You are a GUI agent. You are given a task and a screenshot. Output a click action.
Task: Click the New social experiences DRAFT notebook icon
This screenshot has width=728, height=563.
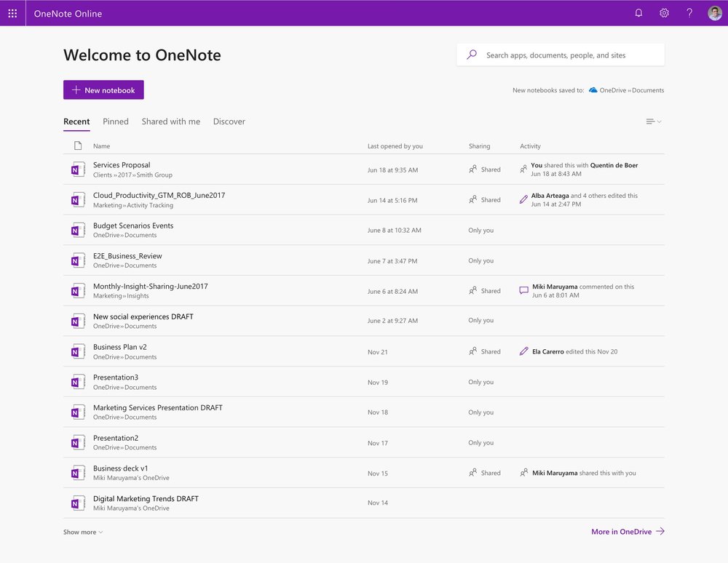(78, 321)
